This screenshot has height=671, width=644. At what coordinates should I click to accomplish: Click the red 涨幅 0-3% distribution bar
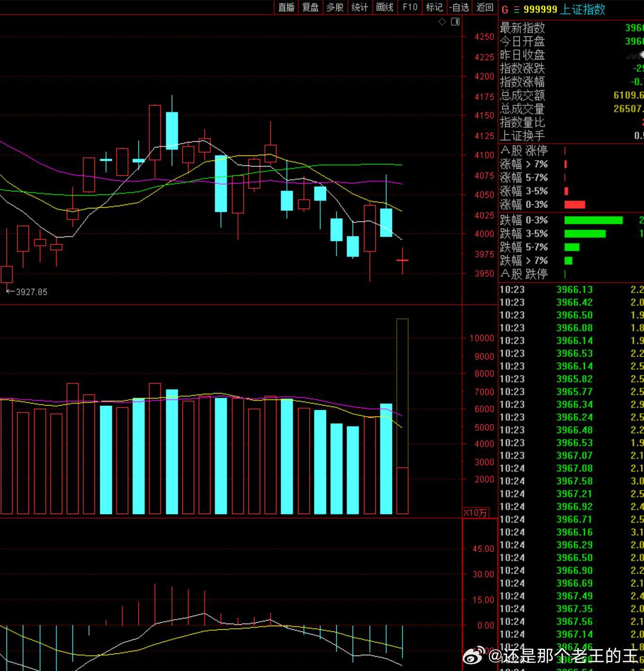click(x=574, y=205)
